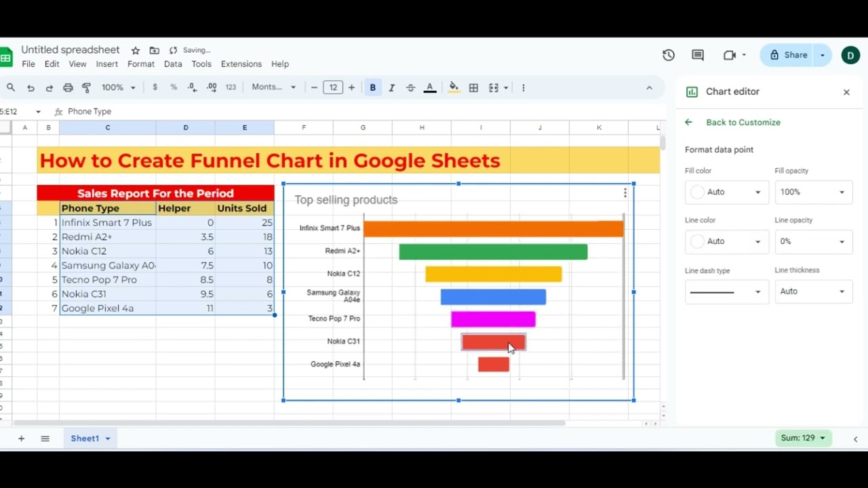Open the text color picker

430,87
